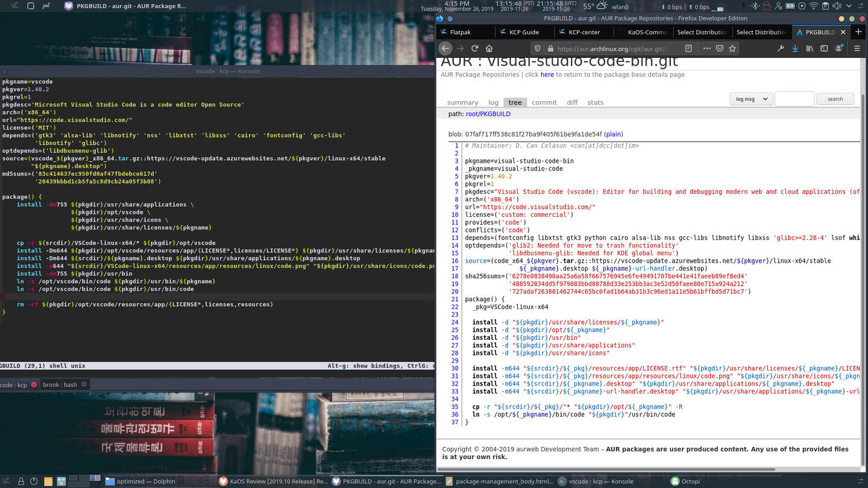Toggle the Firefox sidebar
868x488 pixels.
824,48
